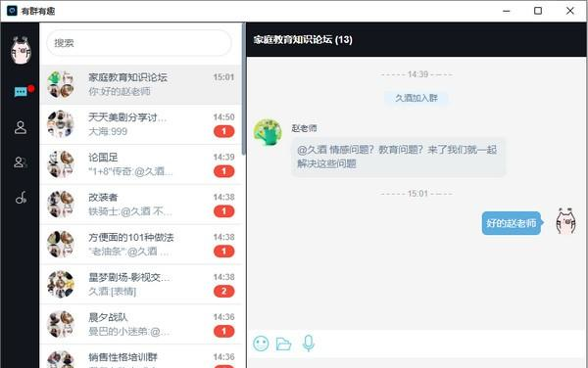Click 赵老师's watering can avatar
The width and height of the screenshot is (588, 368).
(268, 133)
